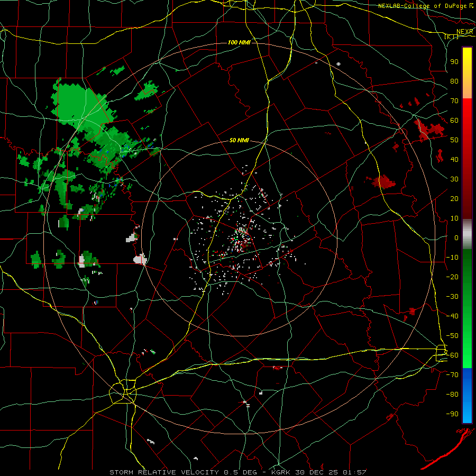Click the 60 value on velocity scale

click(454, 120)
